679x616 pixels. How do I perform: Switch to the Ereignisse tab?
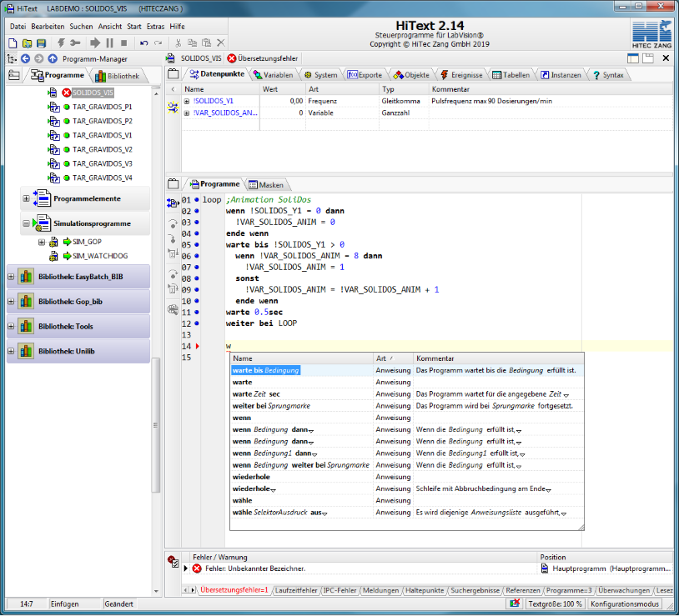[x=461, y=75]
